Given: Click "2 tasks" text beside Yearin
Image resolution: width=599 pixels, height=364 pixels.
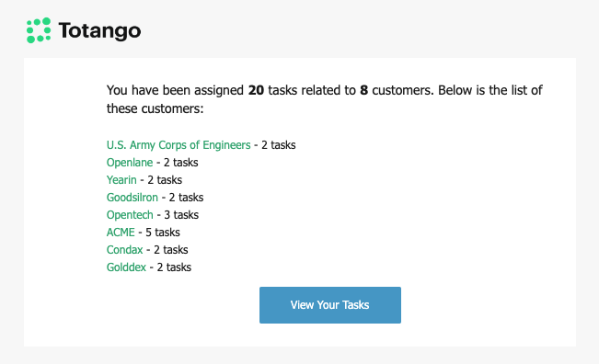Looking at the screenshot, I should 165,180.
